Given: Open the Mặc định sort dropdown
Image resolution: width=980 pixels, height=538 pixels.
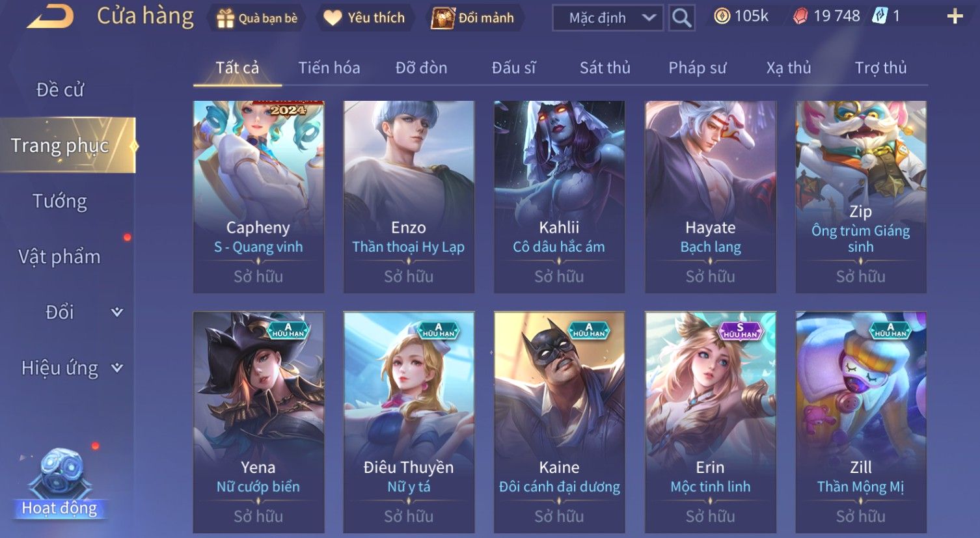Looking at the screenshot, I should click(x=608, y=18).
